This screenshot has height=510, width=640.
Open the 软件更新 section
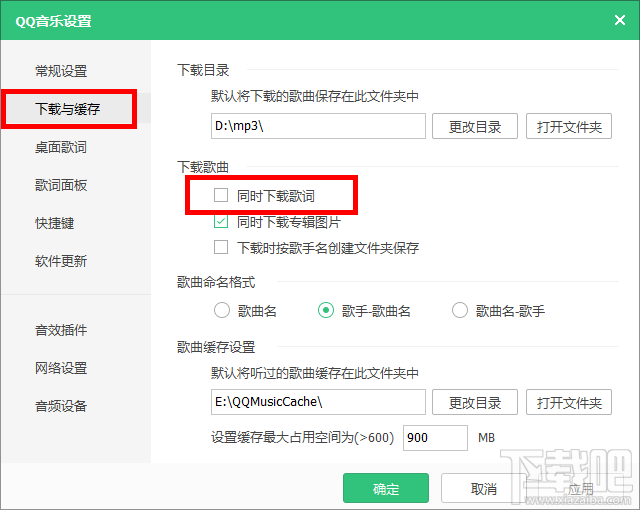point(61,261)
